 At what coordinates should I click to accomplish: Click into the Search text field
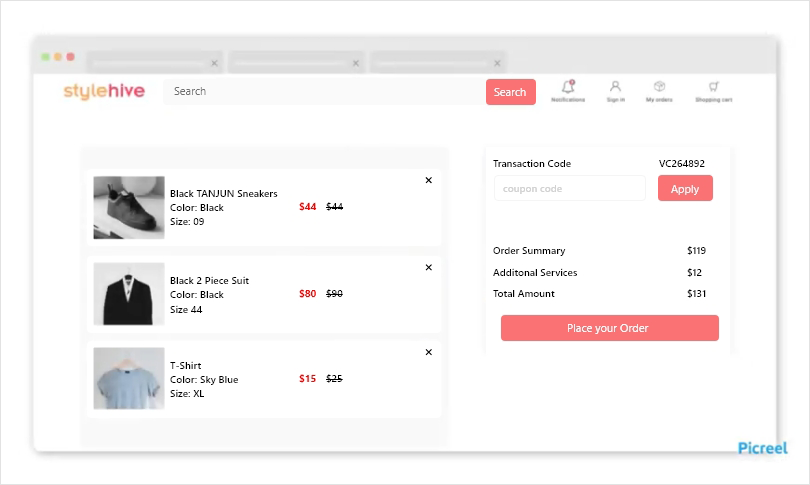pyautogui.click(x=324, y=91)
